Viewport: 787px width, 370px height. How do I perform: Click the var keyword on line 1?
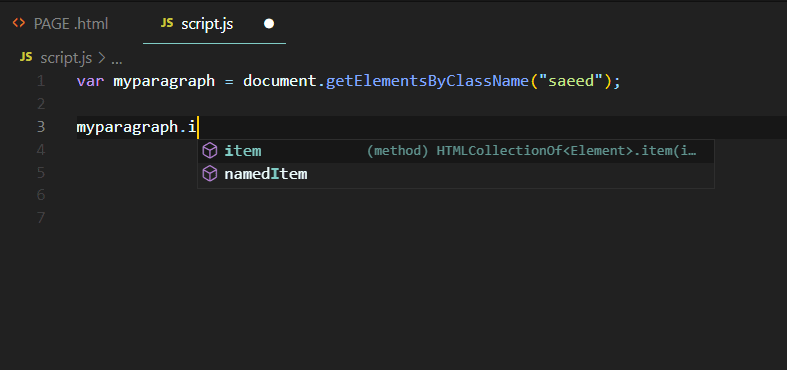pyautogui.click(x=90, y=81)
